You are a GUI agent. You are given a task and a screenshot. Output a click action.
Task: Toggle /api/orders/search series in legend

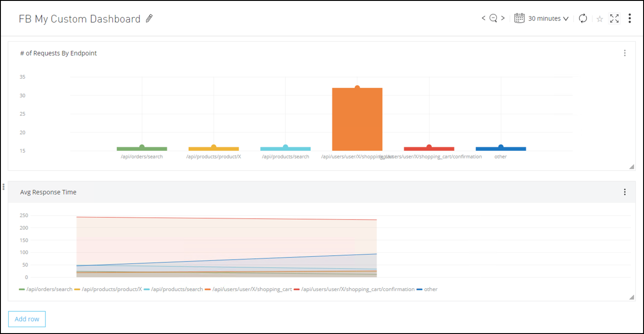click(x=45, y=289)
